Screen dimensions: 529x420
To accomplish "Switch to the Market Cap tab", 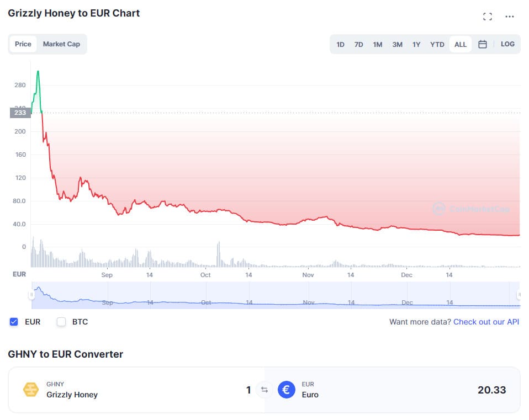I will pos(61,44).
